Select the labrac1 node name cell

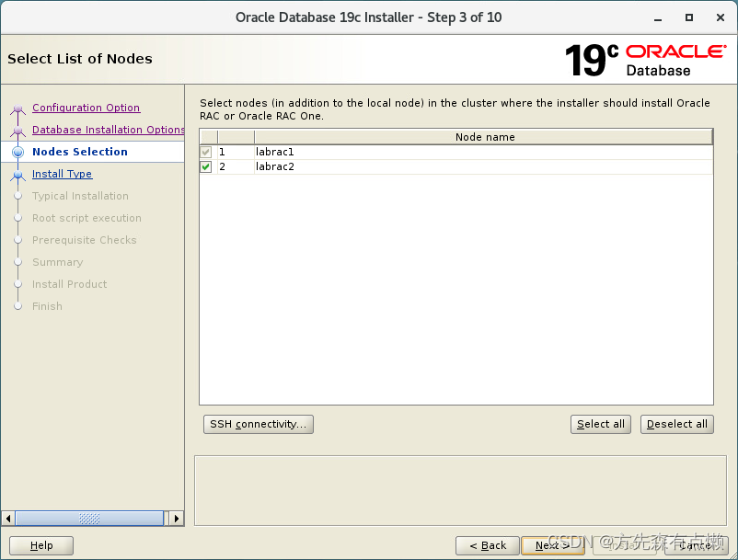tap(484, 152)
